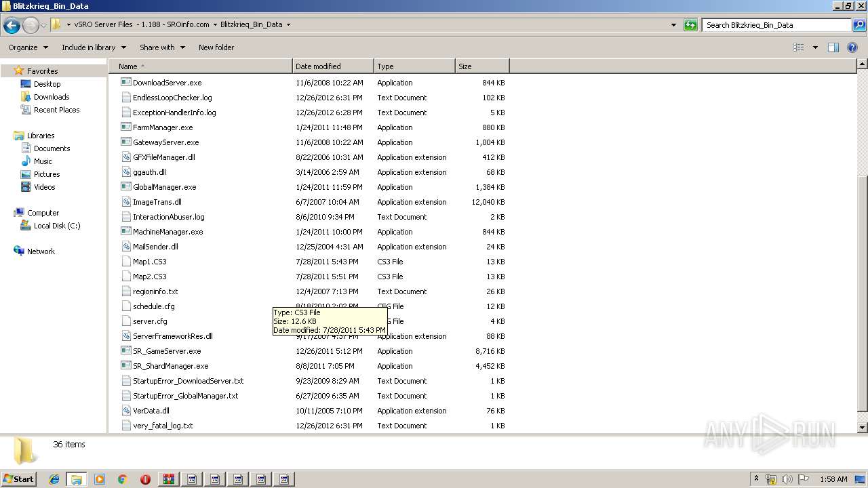The image size is (868, 488).
Task: Sort by the Size column
Action: pos(482,66)
